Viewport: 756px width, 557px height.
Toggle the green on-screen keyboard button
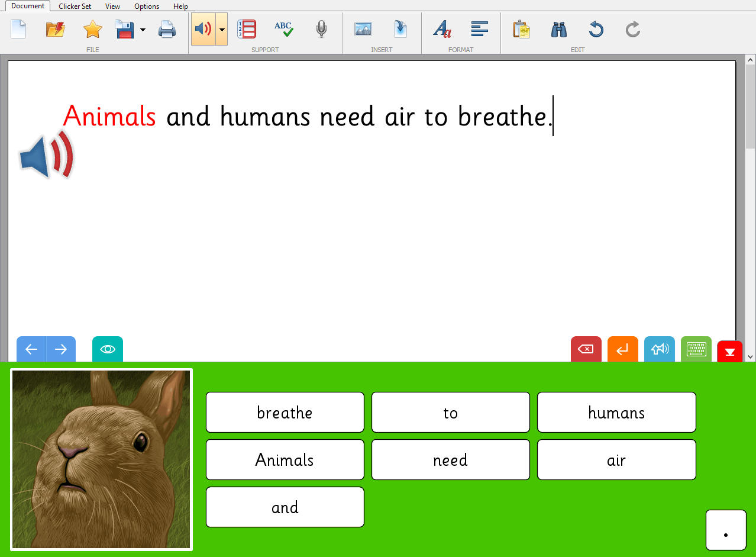coord(696,349)
